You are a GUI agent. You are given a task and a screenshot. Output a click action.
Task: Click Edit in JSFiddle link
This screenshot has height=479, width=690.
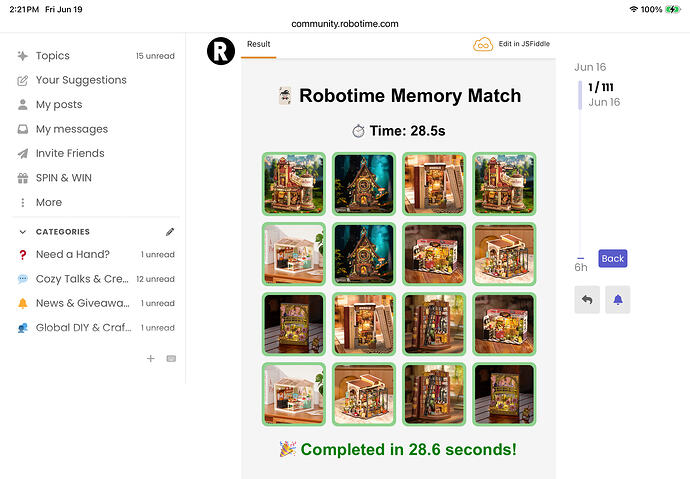click(x=524, y=44)
